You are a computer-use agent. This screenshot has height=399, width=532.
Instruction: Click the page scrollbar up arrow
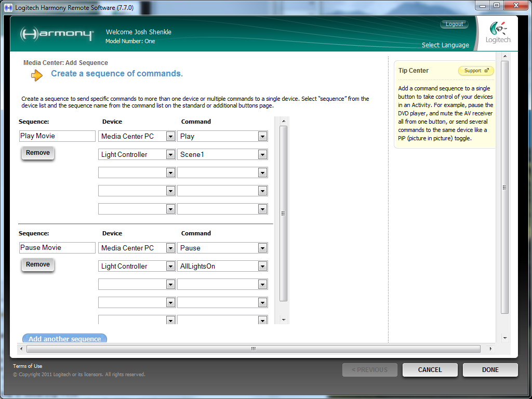tap(505, 56)
